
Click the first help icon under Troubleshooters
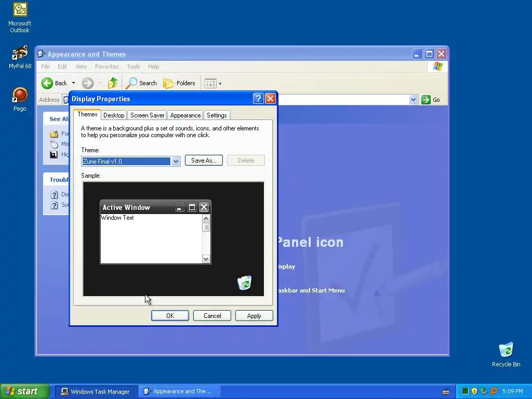pyautogui.click(x=54, y=195)
